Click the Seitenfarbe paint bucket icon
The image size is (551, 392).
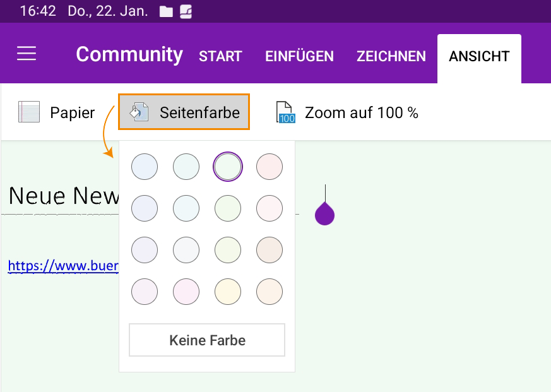[x=139, y=113]
